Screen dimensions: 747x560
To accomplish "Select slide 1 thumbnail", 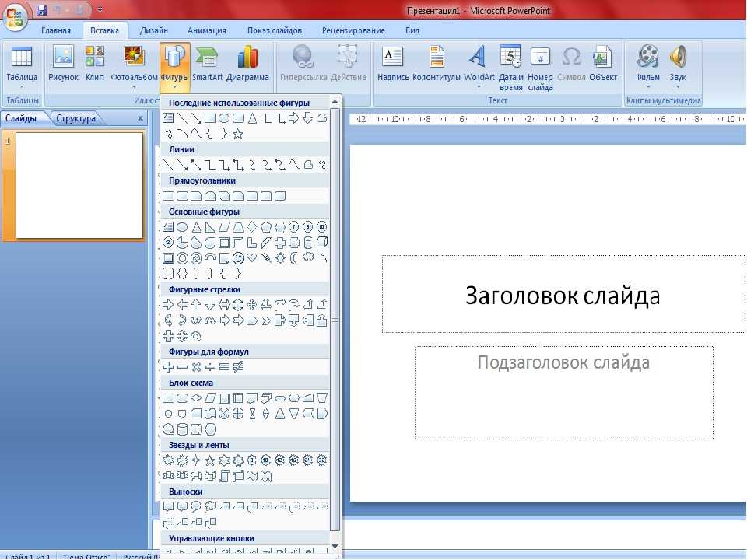I will 79,185.
